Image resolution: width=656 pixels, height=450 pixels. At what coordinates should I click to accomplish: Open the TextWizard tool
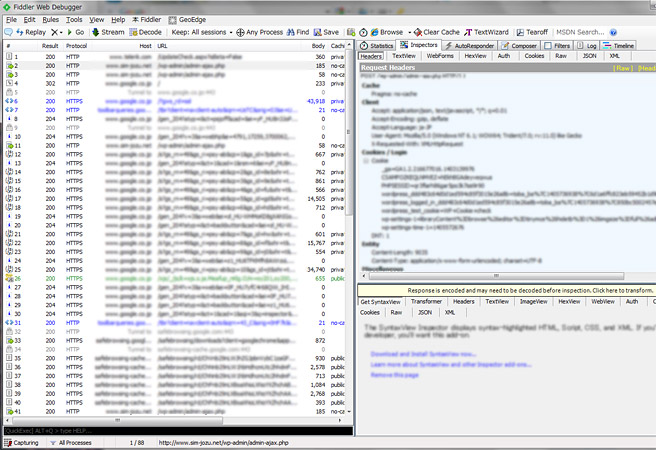tap(486, 32)
